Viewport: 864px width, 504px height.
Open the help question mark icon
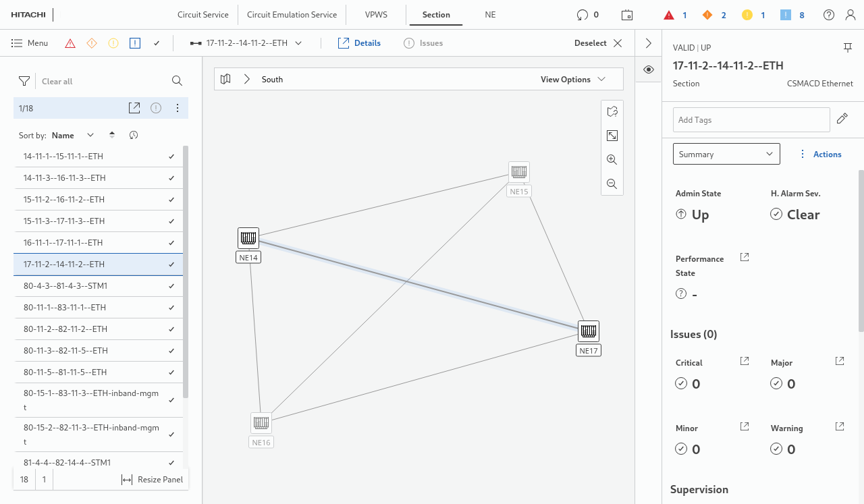click(x=829, y=15)
